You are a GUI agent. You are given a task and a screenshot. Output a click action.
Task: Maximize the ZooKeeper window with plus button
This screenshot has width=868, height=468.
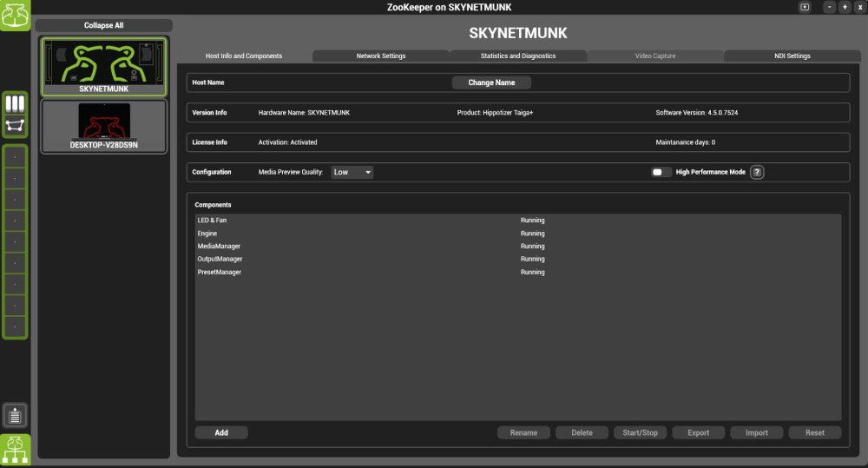click(845, 7)
